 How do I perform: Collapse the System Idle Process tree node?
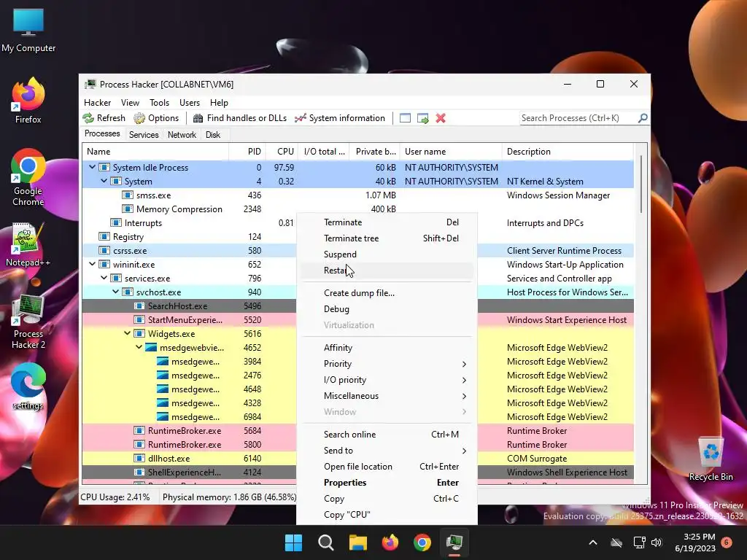pyautogui.click(x=92, y=167)
